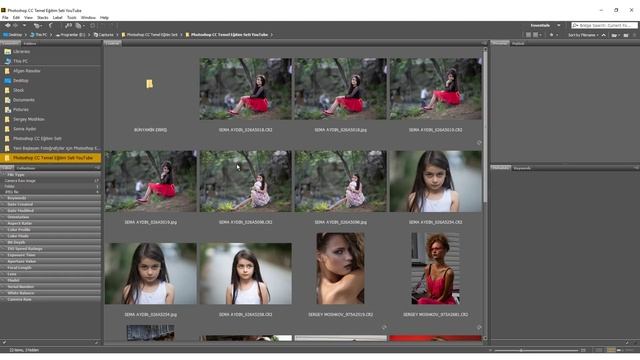Open the File menu
Image resolution: width=640 pixels, height=360 pixels.
[x=5, y=18]
